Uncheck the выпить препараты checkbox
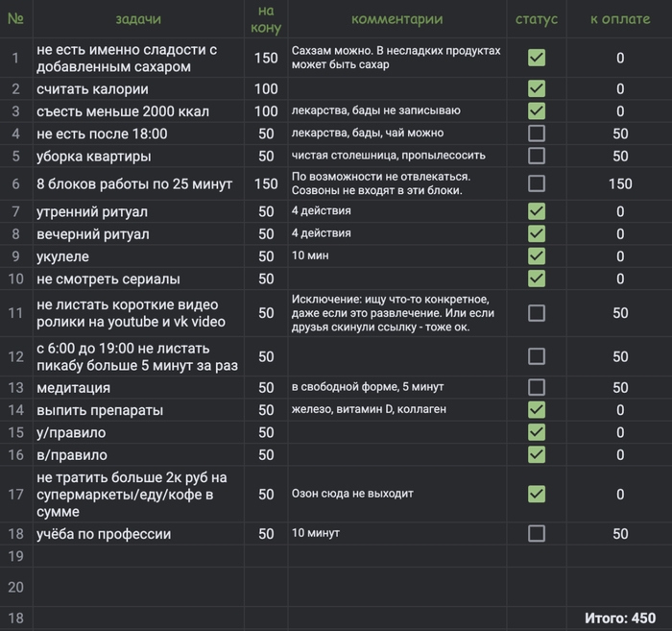Screen dimensions: 672x631 coord(536,410)
